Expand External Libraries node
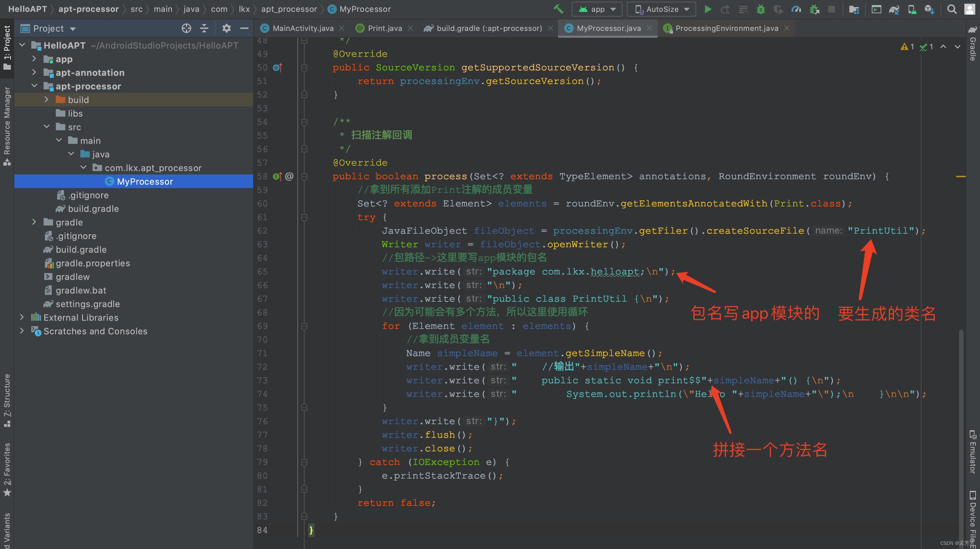Screen dimensions: 980x549 (x=22, y=317)
